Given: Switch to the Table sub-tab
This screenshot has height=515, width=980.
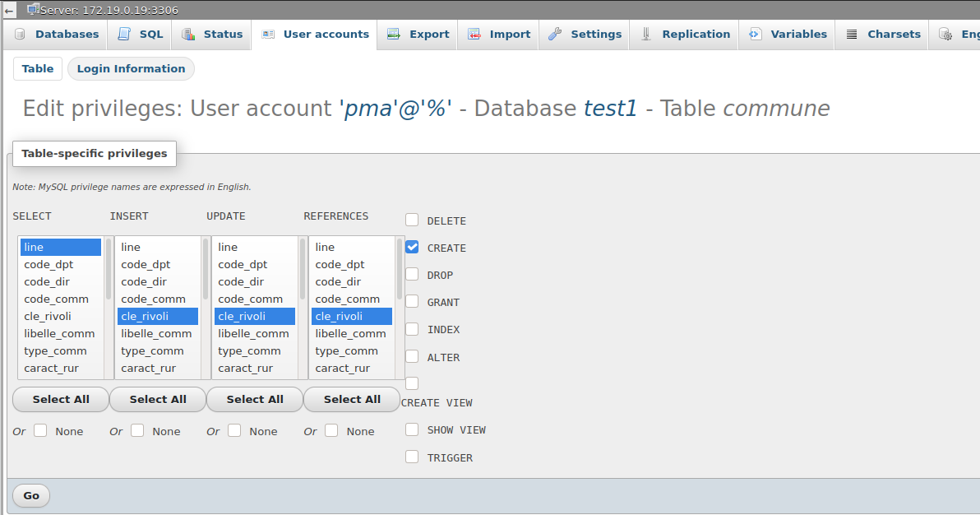Looking at the screenshot, I should tap(37, 68).
